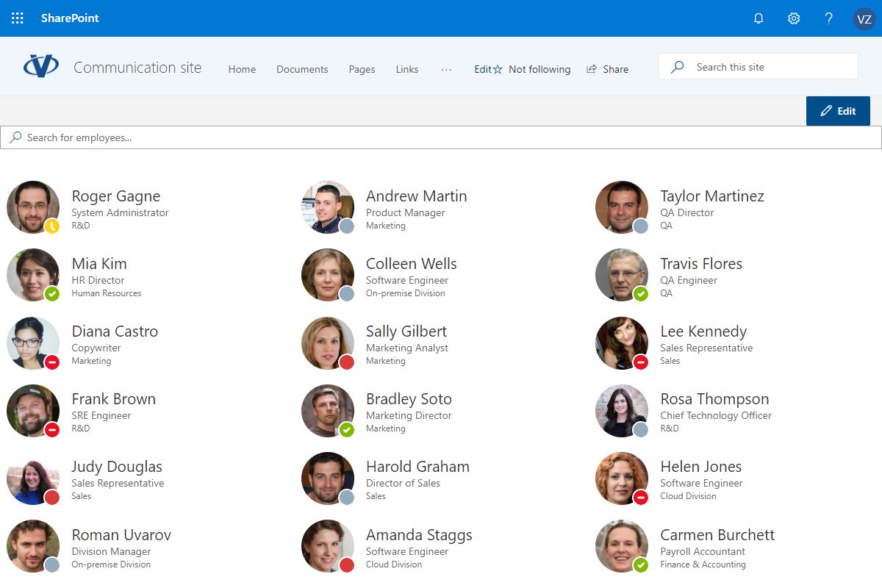Open notifications via the bell icon
Viewport: 882px width, 588px height.
click(759, 18)
